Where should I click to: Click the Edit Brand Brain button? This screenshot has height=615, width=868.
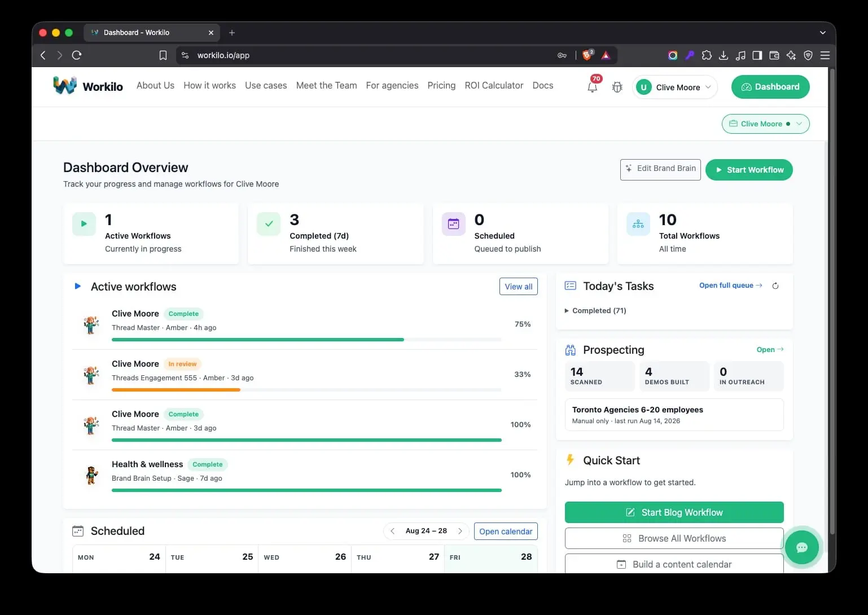pyautogui.click(x=660, y=169)
